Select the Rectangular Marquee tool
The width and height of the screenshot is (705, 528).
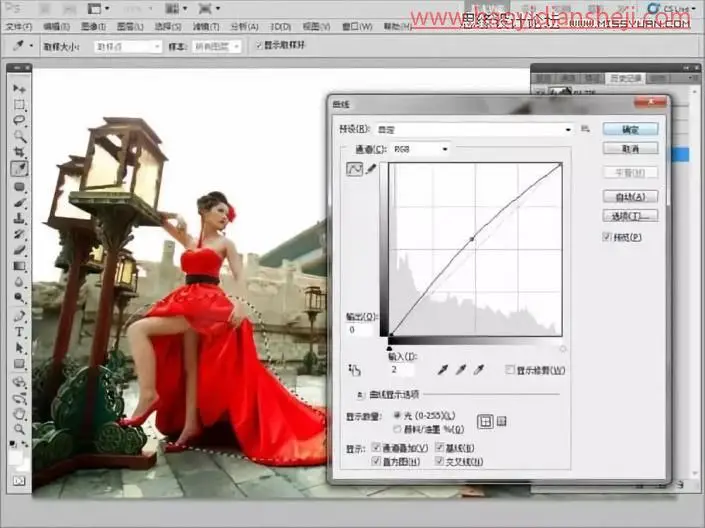point(19,104)
